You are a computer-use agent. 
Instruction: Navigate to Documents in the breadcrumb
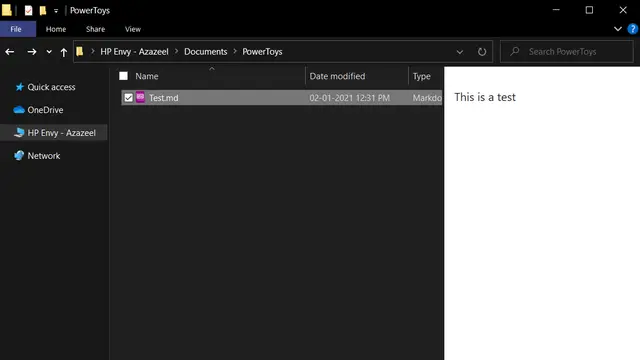[x=206, y=51]
